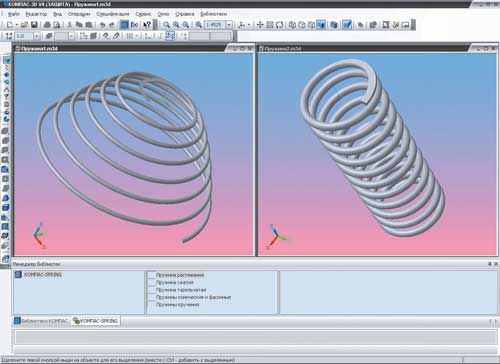Toggle the highlighted perspective view button
Viewport: 500px width, 364px height.
347,25
